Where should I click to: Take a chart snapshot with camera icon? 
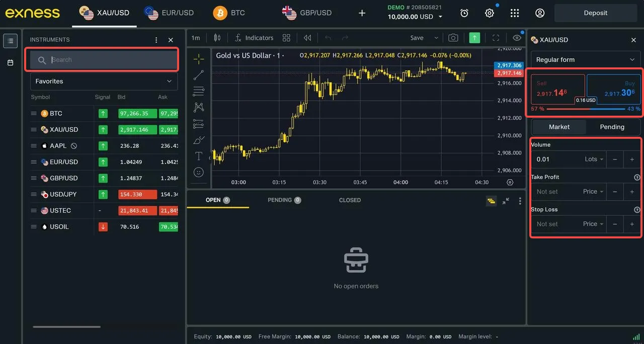pyautogui.click(x=453, y=38)
